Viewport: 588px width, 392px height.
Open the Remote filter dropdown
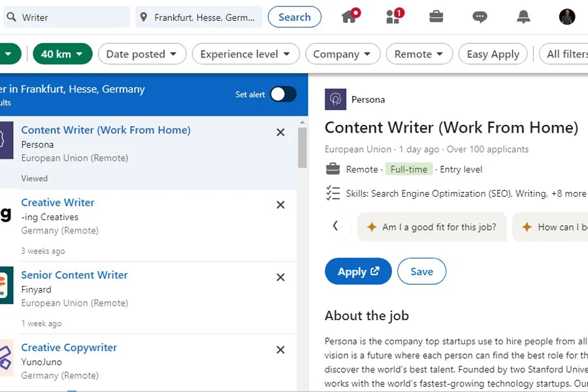click(419, 54)
